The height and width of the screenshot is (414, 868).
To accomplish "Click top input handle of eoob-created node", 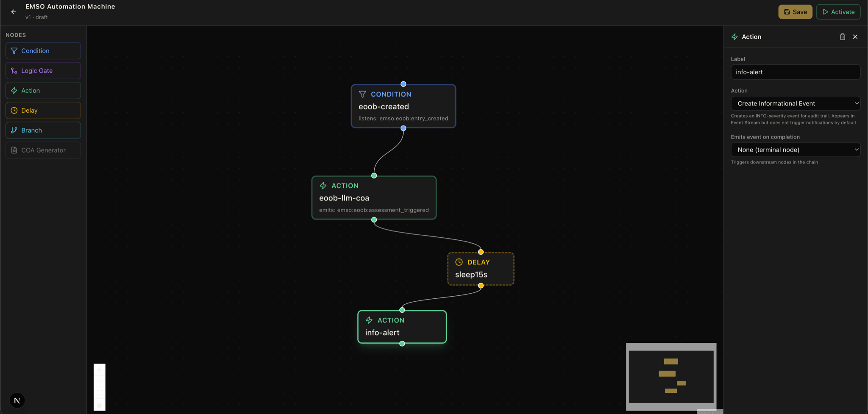I will click(403, 84).
